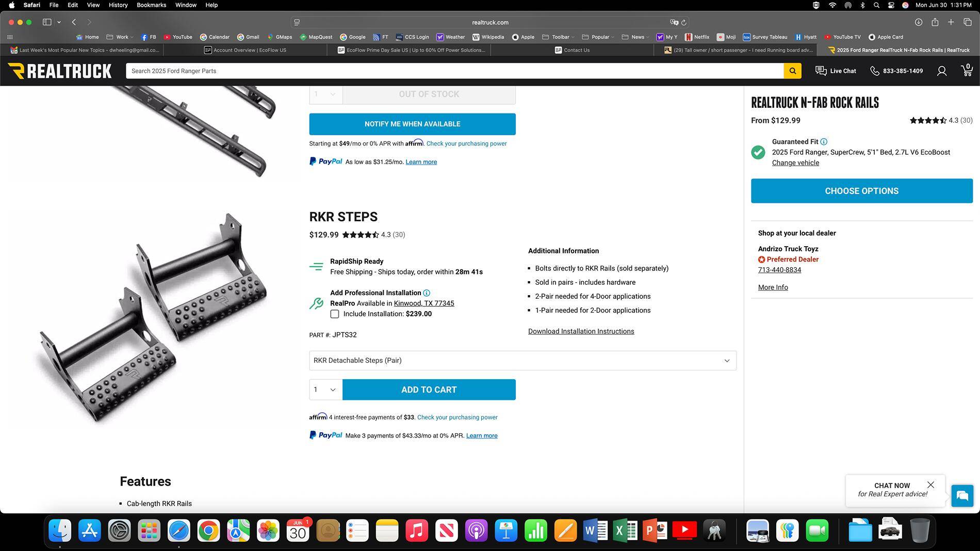Screen dimensions: 980x551
Task: Click Kinwood, TX 77345 location link
Action: point(424,303)
